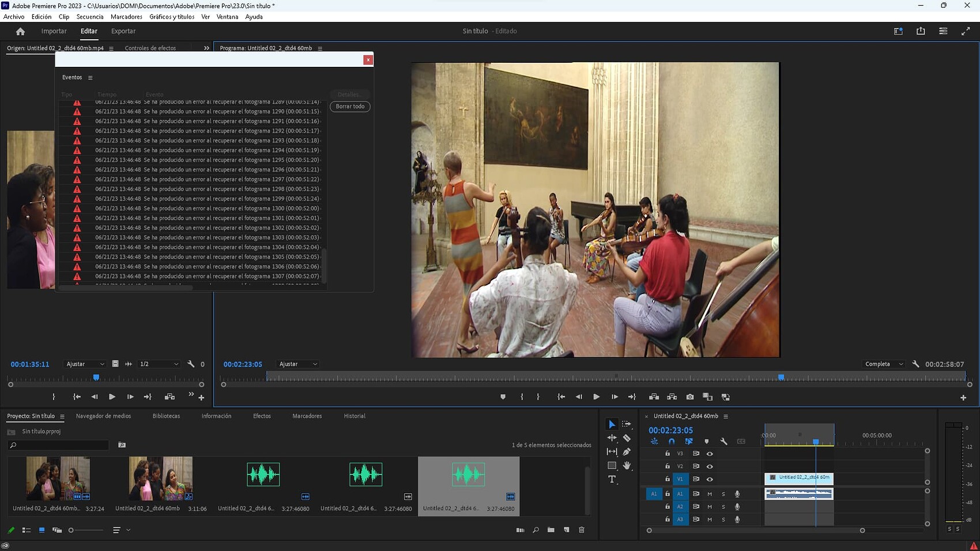Open Proyecto panel menu
The width and height of the screenshot is (980, 551).
tap(62, 416)
